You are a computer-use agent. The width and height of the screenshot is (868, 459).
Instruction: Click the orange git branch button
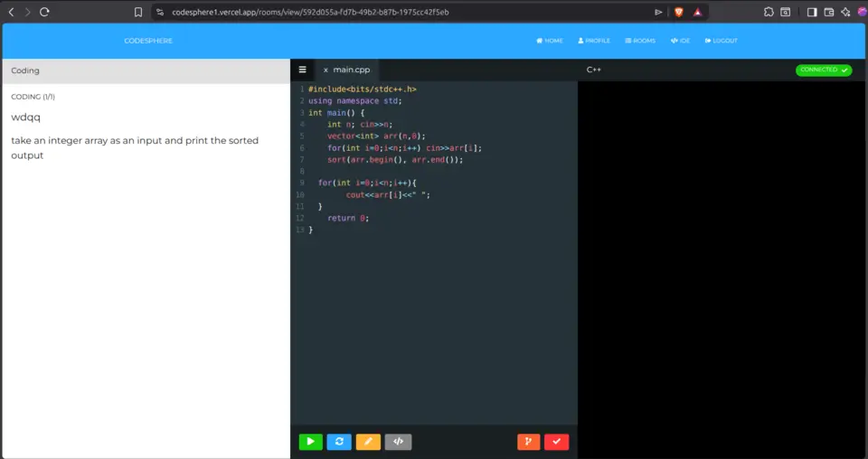point(529,441)
